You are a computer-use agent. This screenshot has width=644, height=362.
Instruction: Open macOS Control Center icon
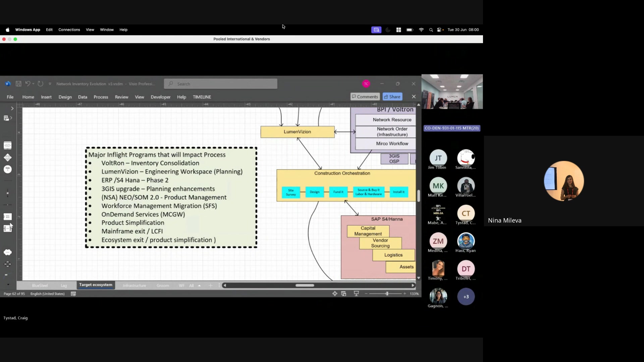[440, 30]
